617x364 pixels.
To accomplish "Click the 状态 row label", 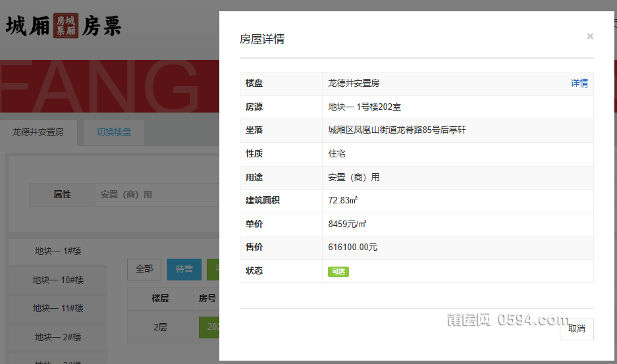I will tap(254, 271).
